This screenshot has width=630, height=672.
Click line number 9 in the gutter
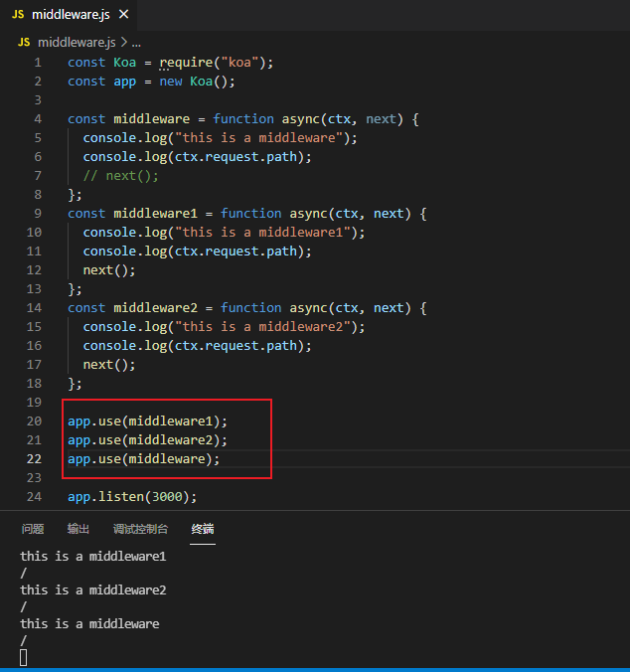[38, 214]
